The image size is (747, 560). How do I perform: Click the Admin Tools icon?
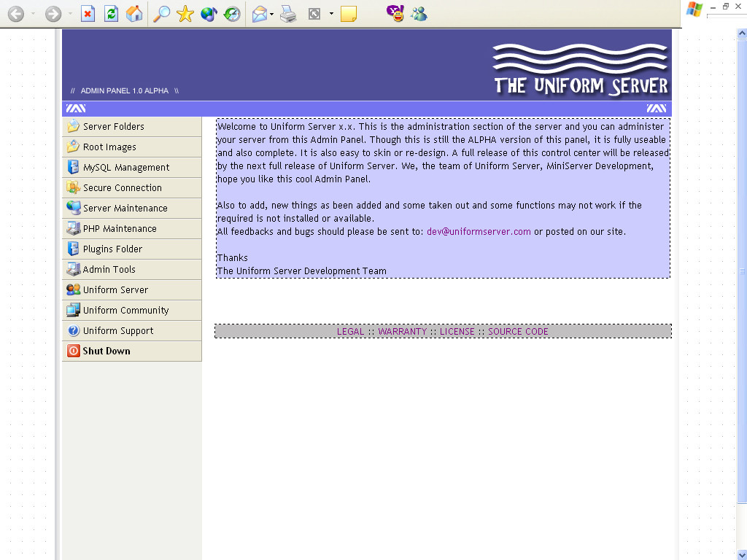tap(74, 269)
